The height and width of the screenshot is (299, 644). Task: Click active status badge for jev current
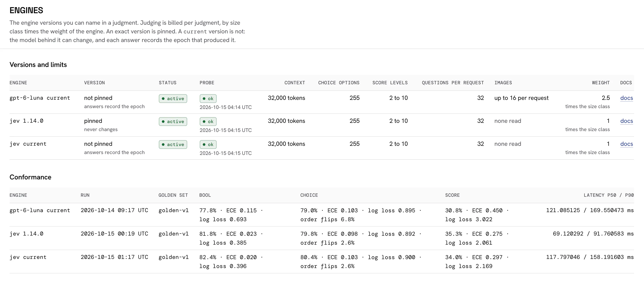click(173, 145)
